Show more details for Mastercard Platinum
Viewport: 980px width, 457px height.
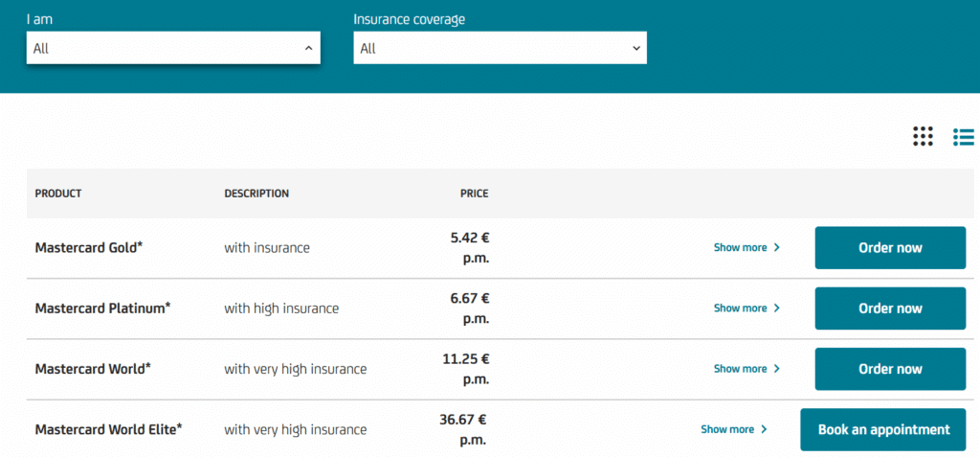746,308
